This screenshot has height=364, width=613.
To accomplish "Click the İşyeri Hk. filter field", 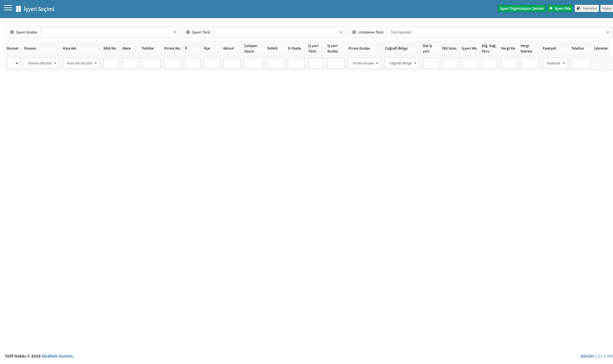I will [x=470, y=63].
